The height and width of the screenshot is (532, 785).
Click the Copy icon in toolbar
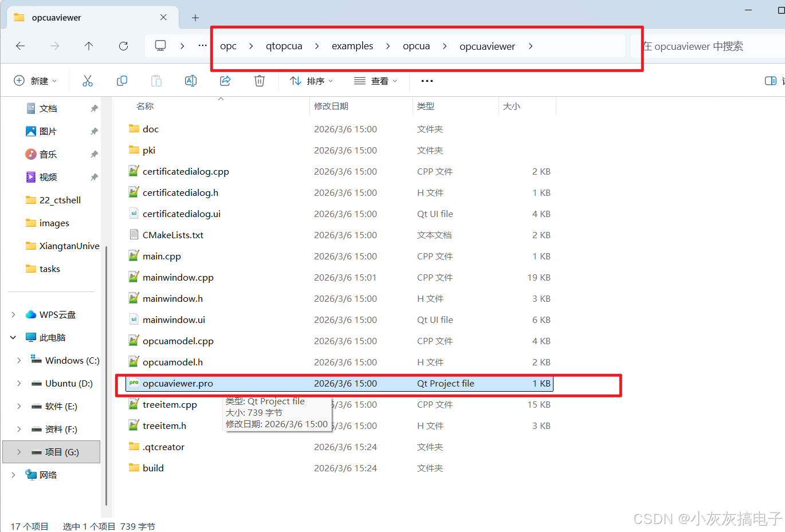pyautogui.click(x=122, y=81)
